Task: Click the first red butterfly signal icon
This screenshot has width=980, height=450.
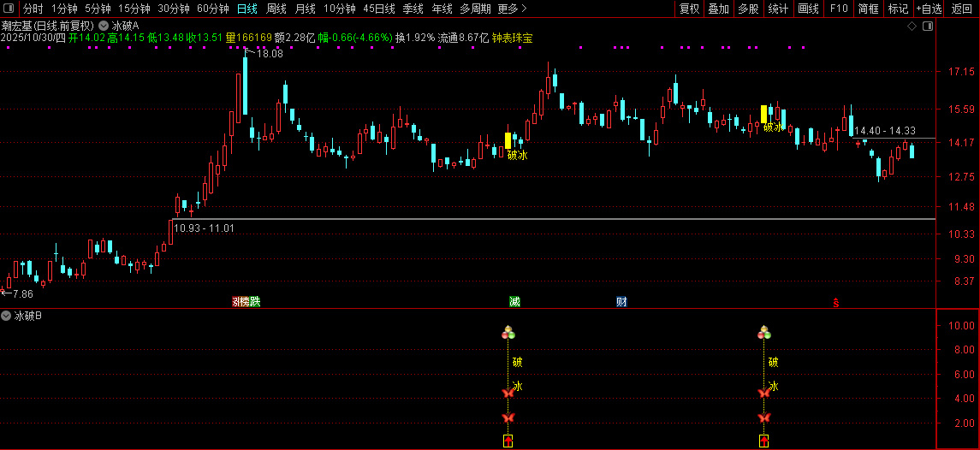Action: click(x=508, y=393)
